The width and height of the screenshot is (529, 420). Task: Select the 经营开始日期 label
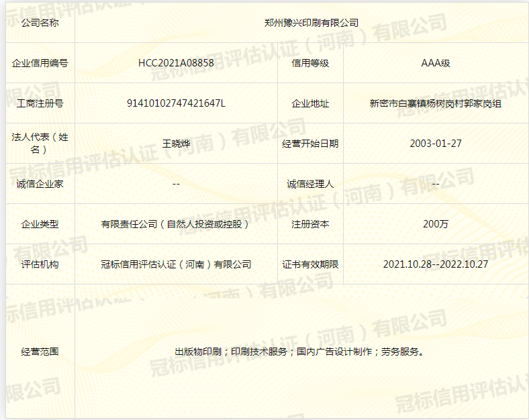point(310,144)
